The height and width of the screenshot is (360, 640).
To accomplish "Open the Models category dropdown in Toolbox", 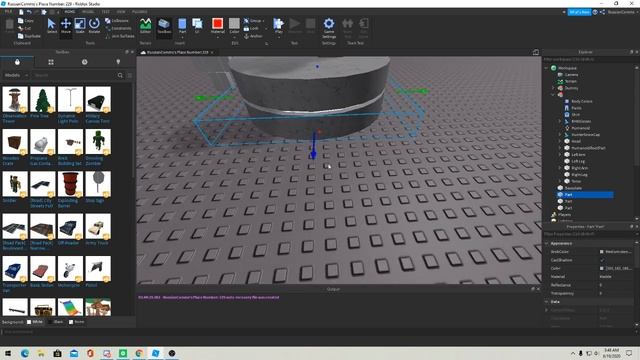I will point(16,75).
